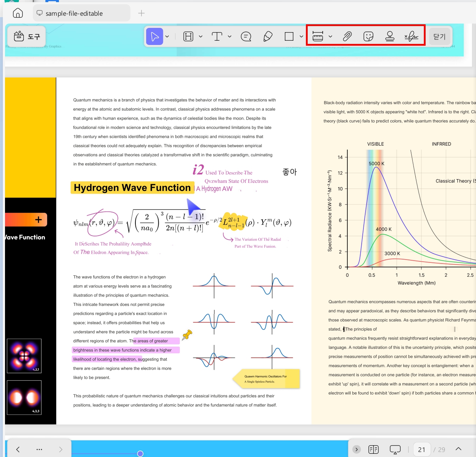Click the 5000 K curve label
476x457 pixels.
pos(377,164)
